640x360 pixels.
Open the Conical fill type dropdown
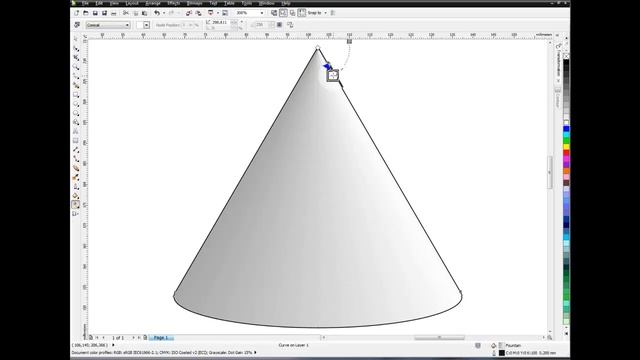tap(108, 25)
